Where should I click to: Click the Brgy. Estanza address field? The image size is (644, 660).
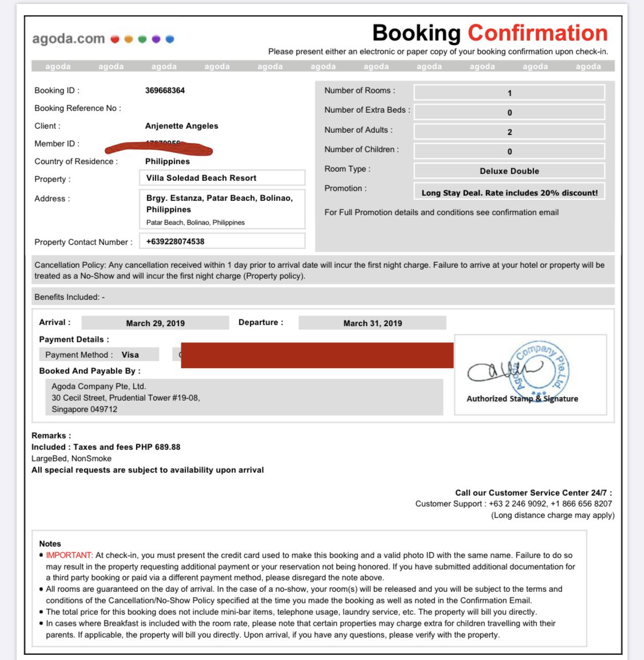click(222, 209)
